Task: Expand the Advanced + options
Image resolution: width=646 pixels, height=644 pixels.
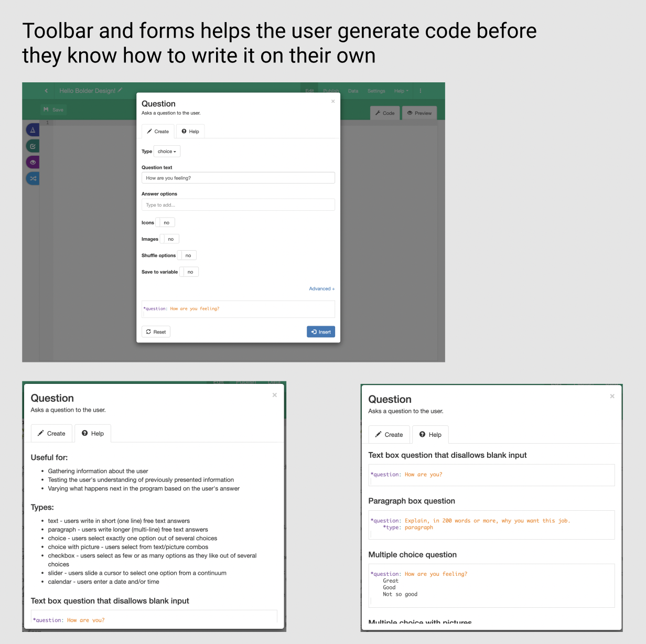Action: coord(321,289)
